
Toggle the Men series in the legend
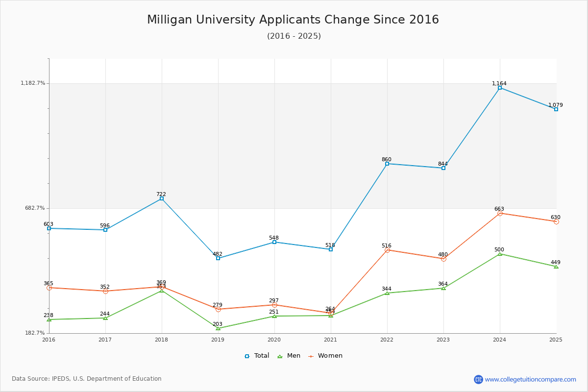pos(289,356)
